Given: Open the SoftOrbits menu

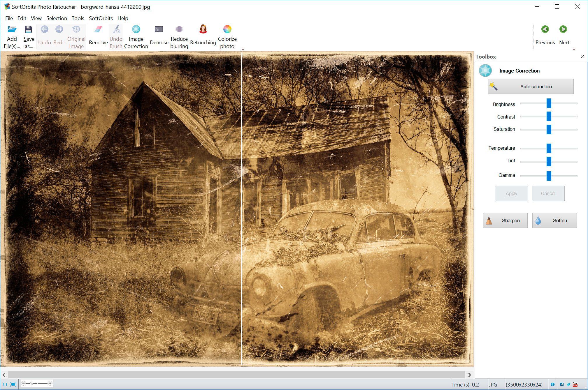Looking at the screenshot, I should (101, 18).
